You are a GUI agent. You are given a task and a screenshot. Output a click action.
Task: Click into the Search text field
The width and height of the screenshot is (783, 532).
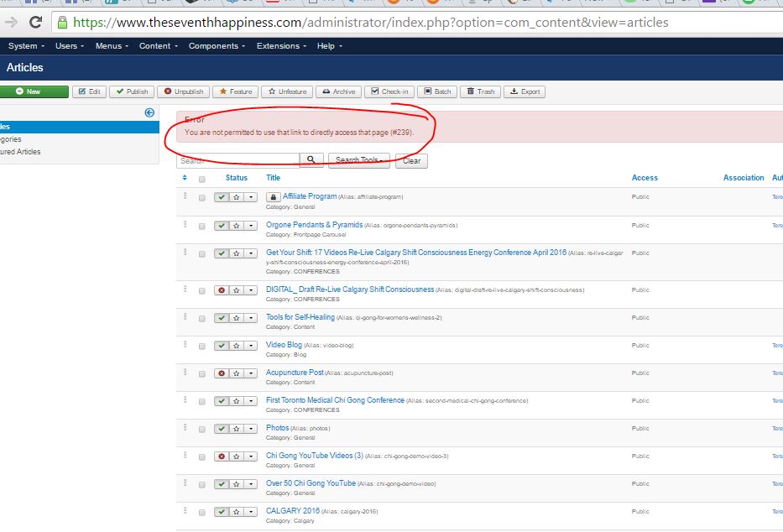(x=239, y=160)
